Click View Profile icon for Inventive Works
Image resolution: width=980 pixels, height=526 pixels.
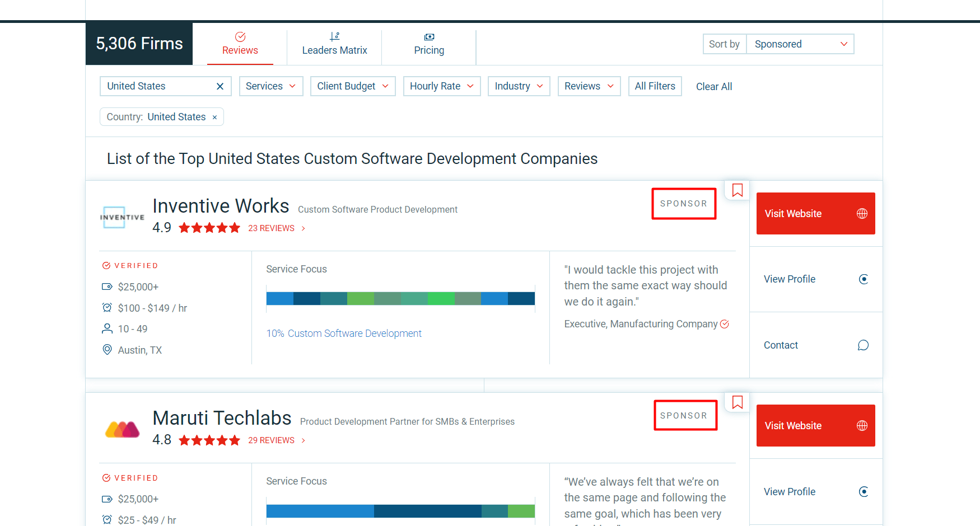[x=864, y=279]
